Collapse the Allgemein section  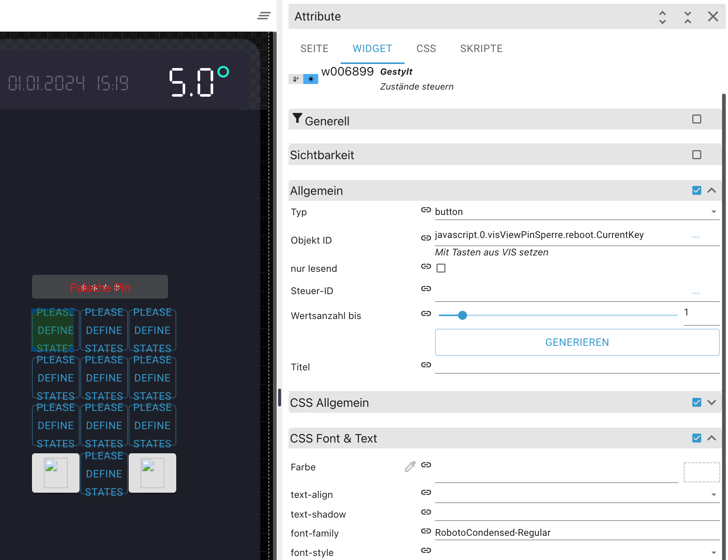click(x=712, y=190)
